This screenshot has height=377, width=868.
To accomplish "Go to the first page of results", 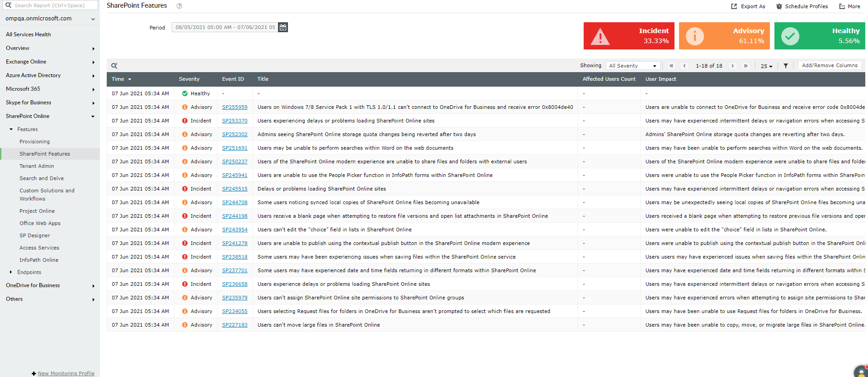I will tap(671, 66).
